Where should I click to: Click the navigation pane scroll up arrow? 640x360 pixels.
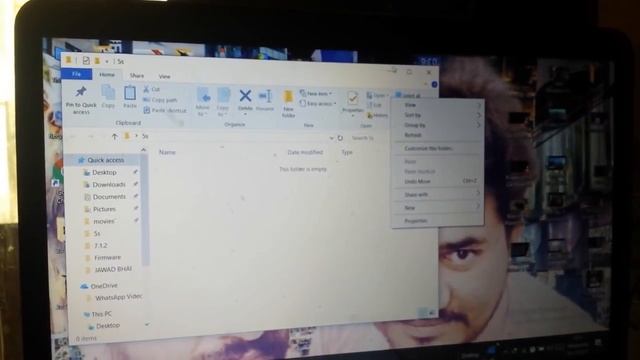click(143, 150)
